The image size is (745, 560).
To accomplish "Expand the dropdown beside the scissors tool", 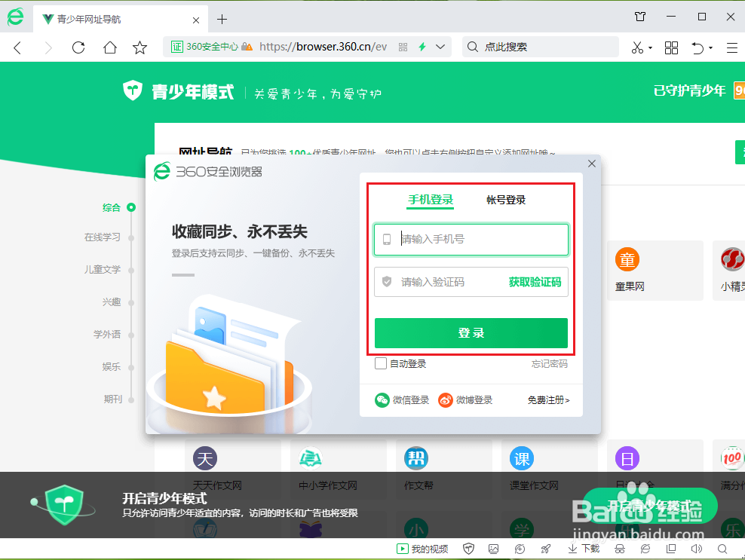I will click(651, 47).
